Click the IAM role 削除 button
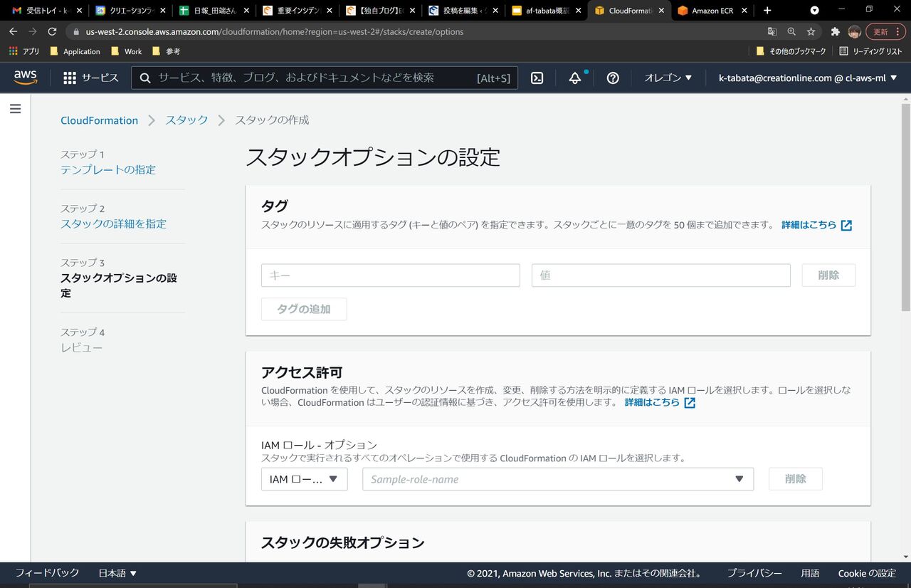Screen dimensions: 911x588 (x=796, y=479)
